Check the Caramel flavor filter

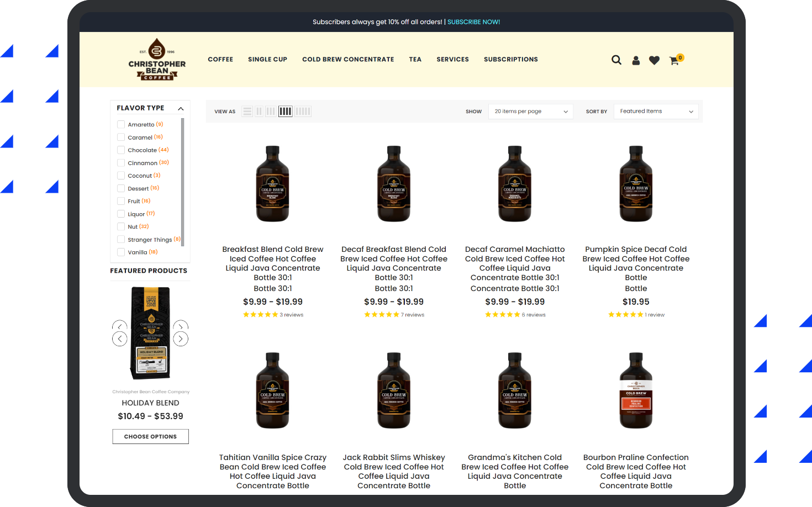tap(121, 137)
